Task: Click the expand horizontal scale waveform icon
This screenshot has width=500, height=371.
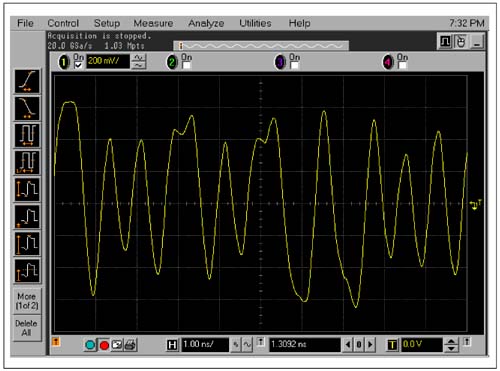Action: pyautogui.click(x=247, y=345)
